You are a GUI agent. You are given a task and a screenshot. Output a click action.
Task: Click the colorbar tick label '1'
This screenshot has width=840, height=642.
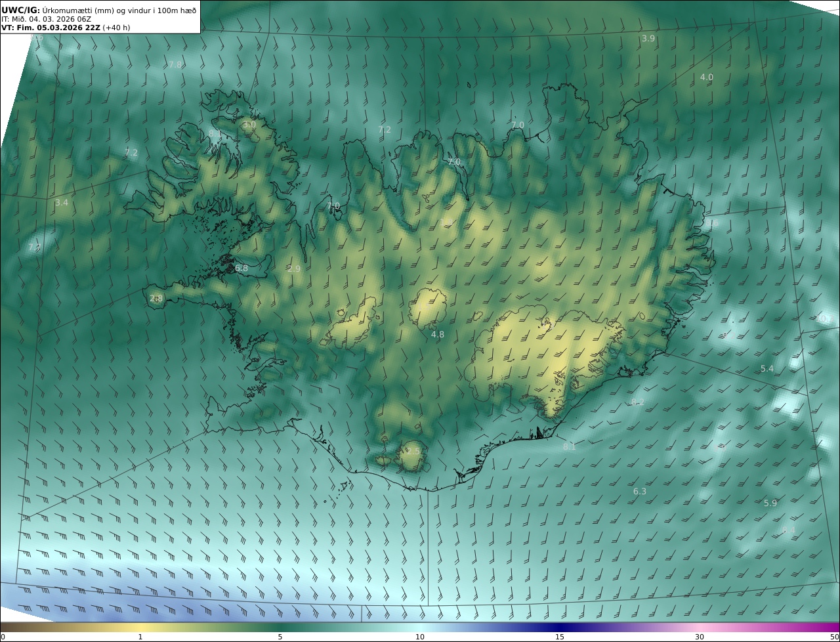click(140, 637)
